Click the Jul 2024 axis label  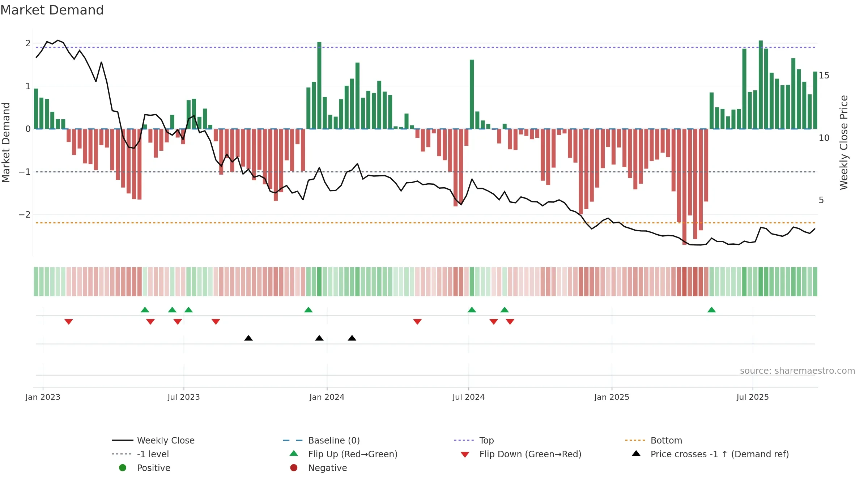[468, 397]
